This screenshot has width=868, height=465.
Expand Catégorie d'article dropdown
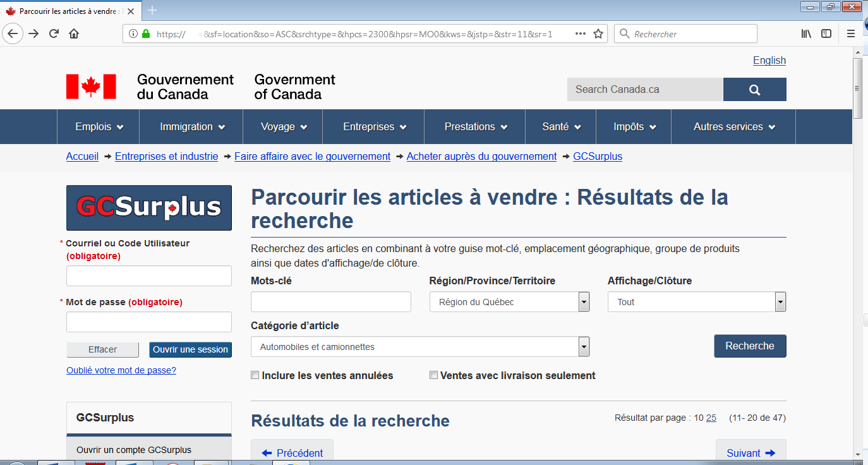coord(584,347)
